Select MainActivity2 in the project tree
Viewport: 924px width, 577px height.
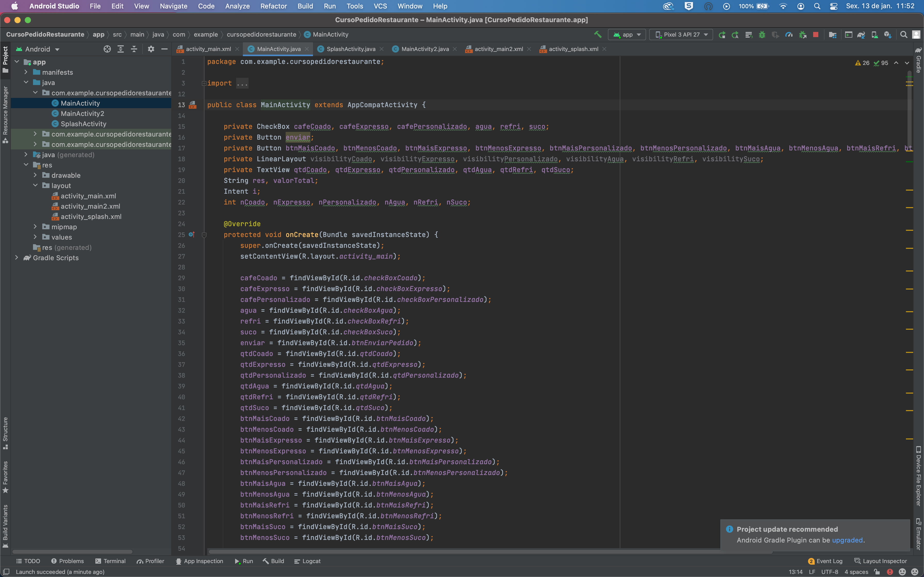tap(83, 113)
